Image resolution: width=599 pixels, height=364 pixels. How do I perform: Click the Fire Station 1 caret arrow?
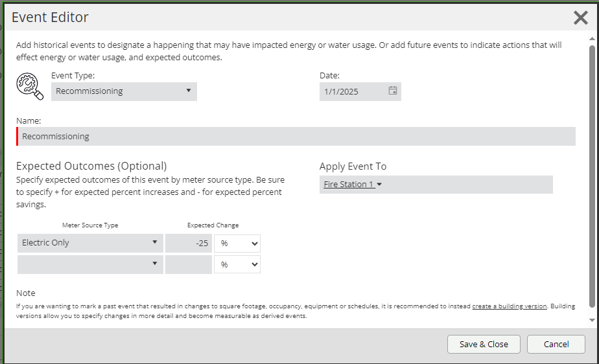click(x=379, y=185)
